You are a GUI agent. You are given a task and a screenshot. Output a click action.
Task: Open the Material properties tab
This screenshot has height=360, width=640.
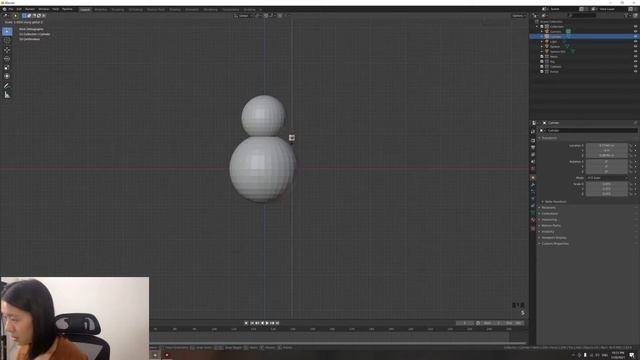(533, 220)
